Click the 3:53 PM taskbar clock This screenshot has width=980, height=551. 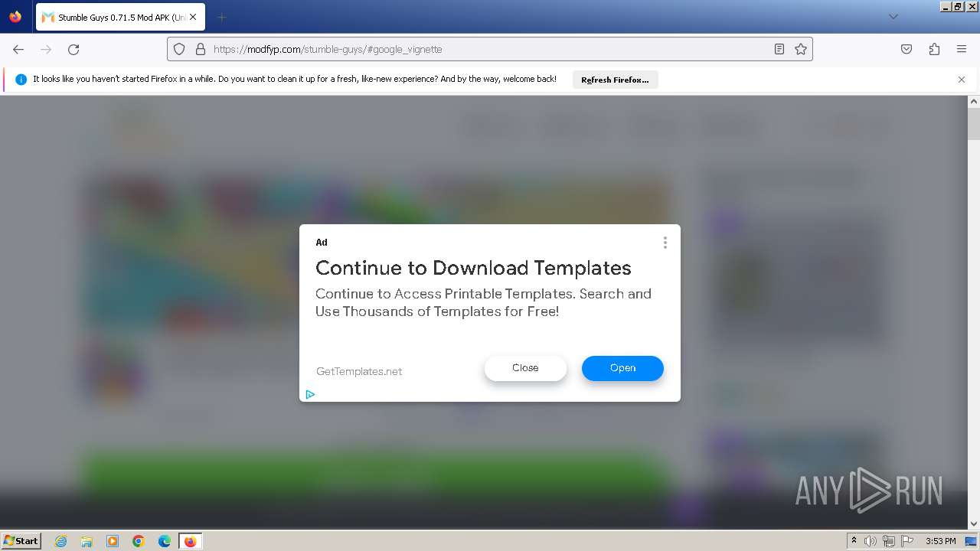tap(940, 541)
